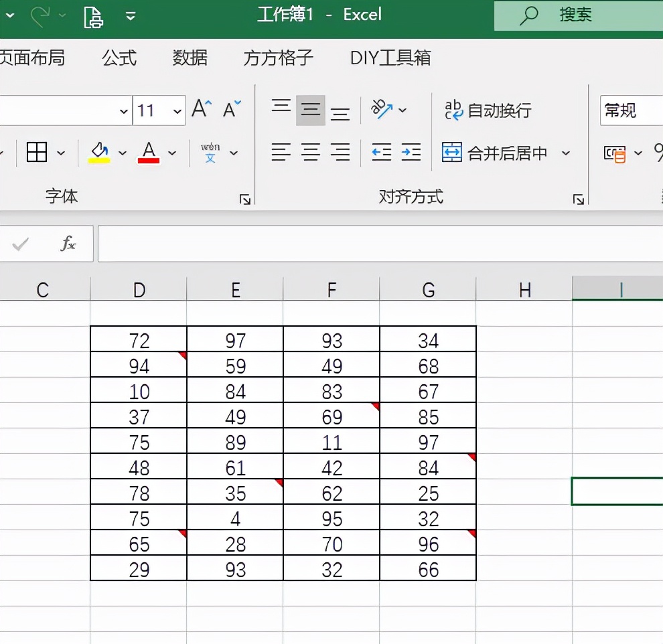Open the 字体 settings dialog launcher
The image size is (663, 644).
pos(245,198)
